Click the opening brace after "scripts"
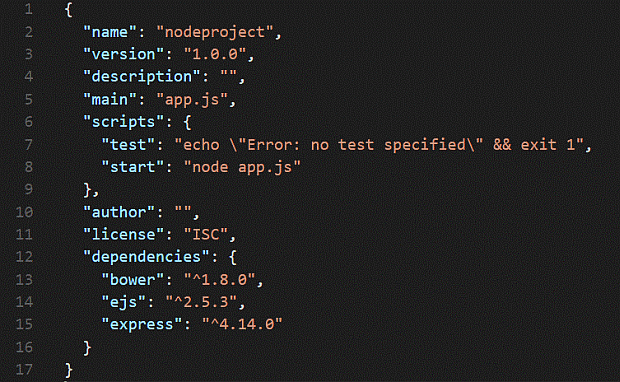The width and height of the screenshot is (620, 382). point(187,122)
